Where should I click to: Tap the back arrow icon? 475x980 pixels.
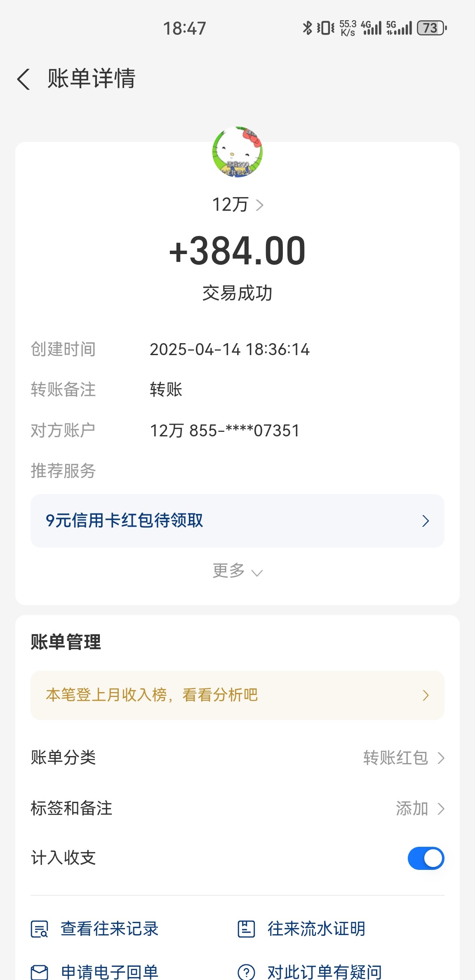coord(24,79)
